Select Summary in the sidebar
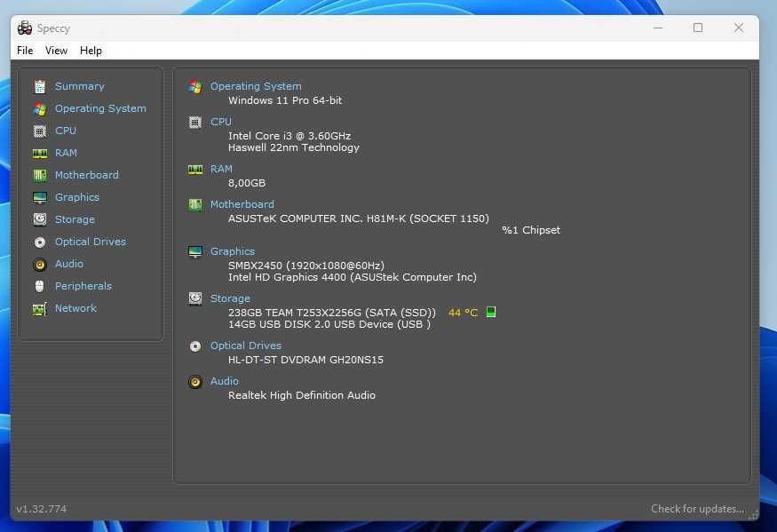This screenshot has width=777, height=532. click(x=80, y=86)
